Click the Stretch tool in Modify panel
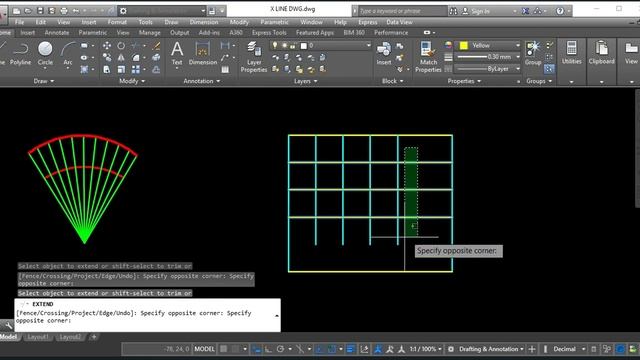640x360 pixels. tap(107, 69)
